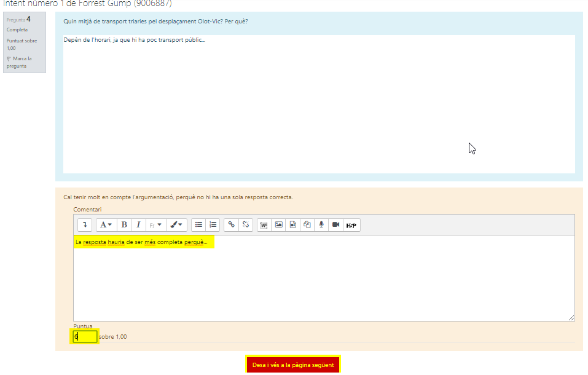Click the insert link icon
Screen dimensions: 588x375
(x=232, y=225)
